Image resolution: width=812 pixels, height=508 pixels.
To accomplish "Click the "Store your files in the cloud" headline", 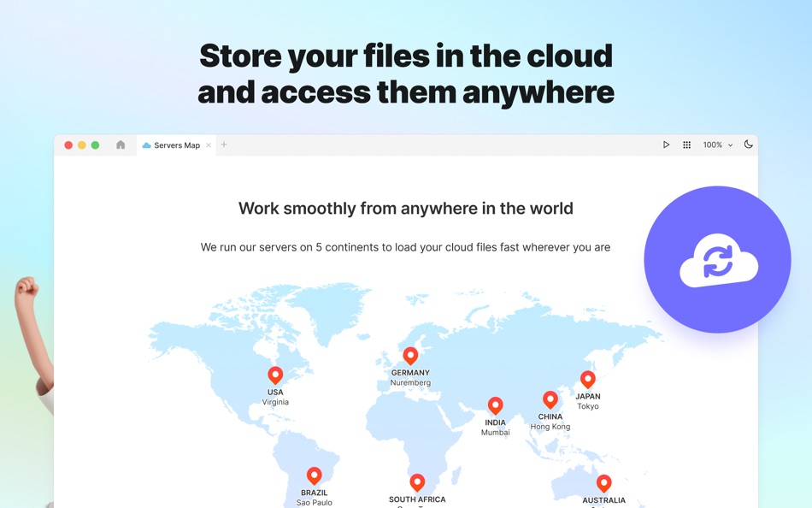I will (406, 56).
